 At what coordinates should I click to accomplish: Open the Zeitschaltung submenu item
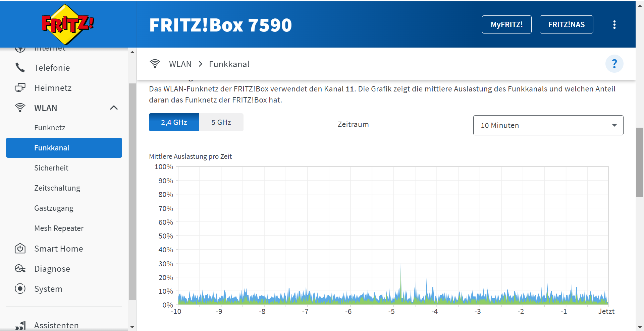tap(57, 188)
